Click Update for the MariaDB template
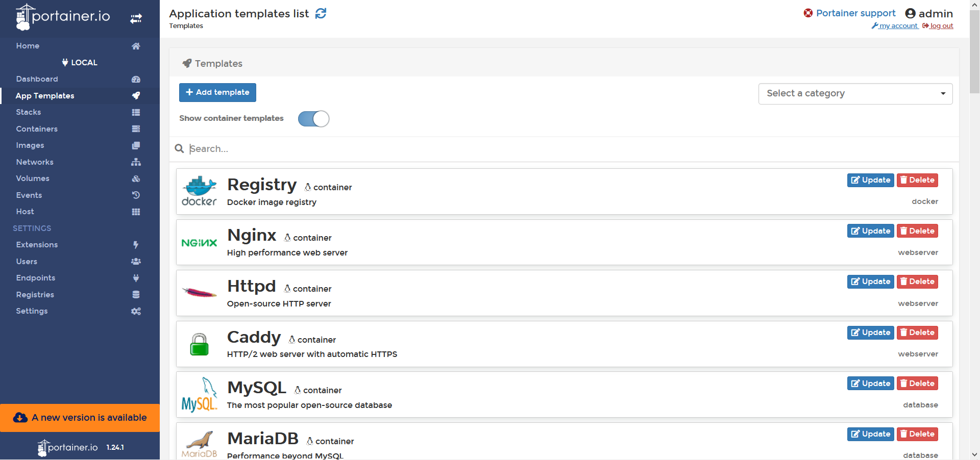The width and height of the screenshot is (980, 460). 870,434
